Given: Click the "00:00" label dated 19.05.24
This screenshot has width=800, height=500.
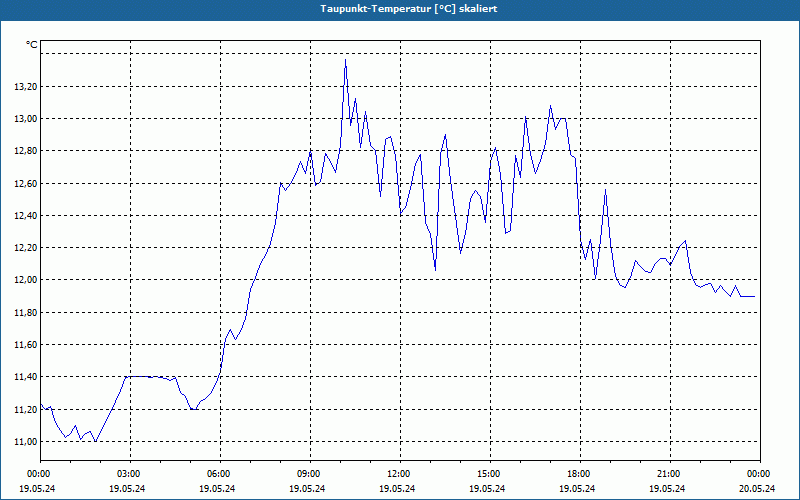Looking at the screenshot, I should coord(41,474).
